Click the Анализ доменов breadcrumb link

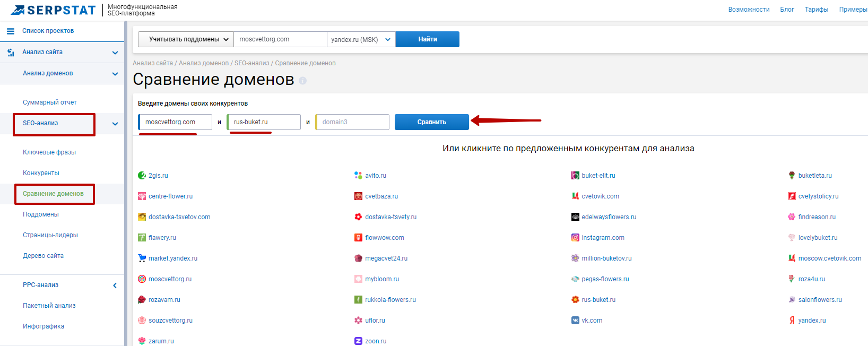click(204, 63)
